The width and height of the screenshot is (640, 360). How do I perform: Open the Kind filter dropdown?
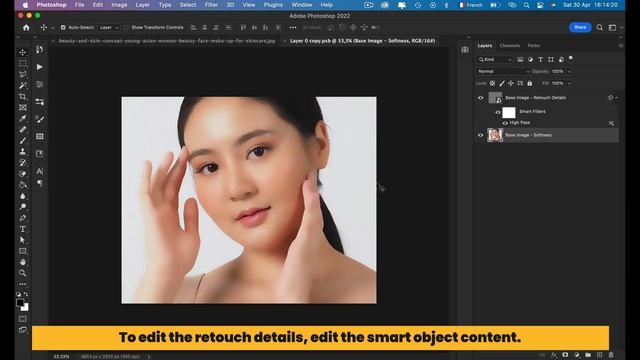(495, 60)
